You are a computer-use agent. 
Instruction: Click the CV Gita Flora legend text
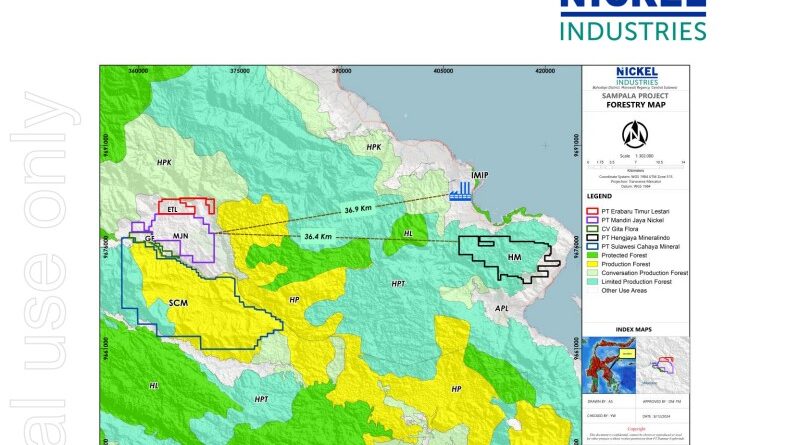pos(620,229)
